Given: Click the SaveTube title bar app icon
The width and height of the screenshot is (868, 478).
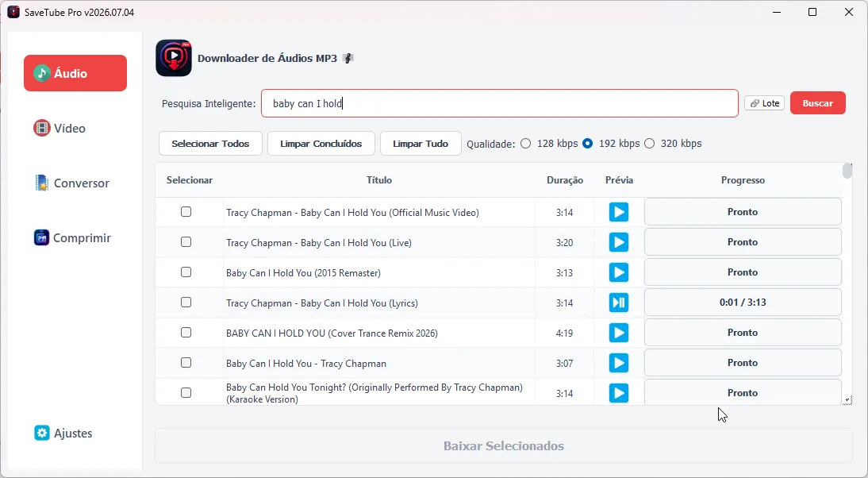Looking at the screenshot, I should [x=13, y=12].
